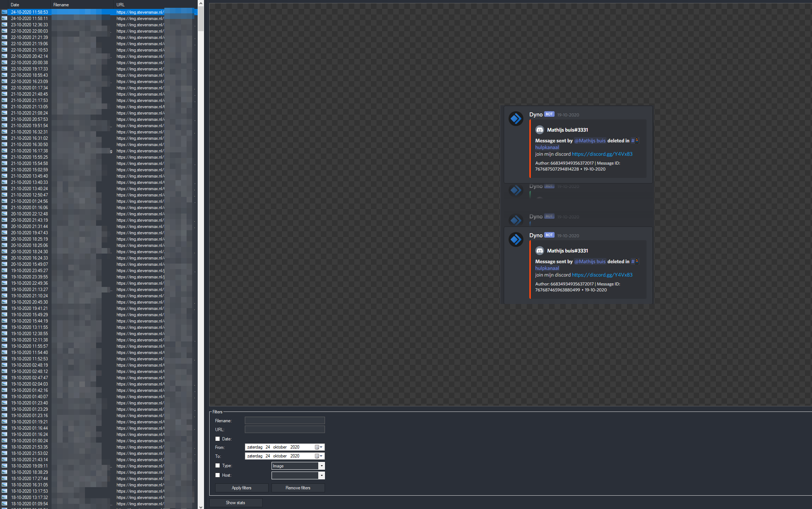Click file icon for row 20-10-2020 22:12:48
812x509 pixels.
click(4, 214)
